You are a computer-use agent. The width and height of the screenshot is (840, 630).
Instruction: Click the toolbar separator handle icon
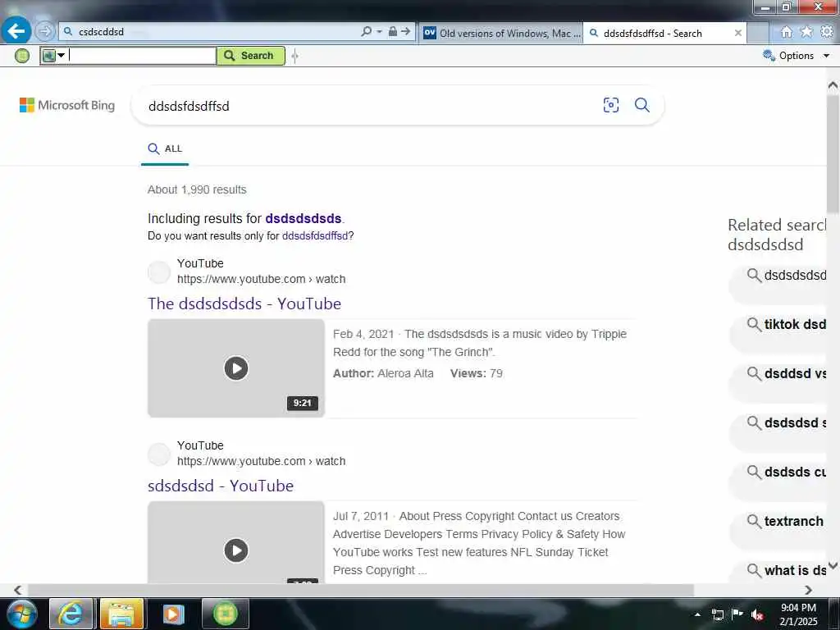click(294, 56)
